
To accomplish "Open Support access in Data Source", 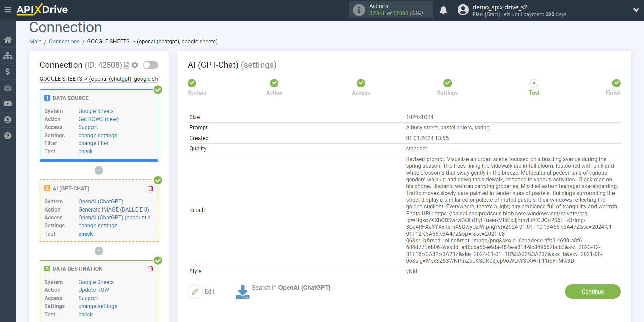I will tap(88, 127).
